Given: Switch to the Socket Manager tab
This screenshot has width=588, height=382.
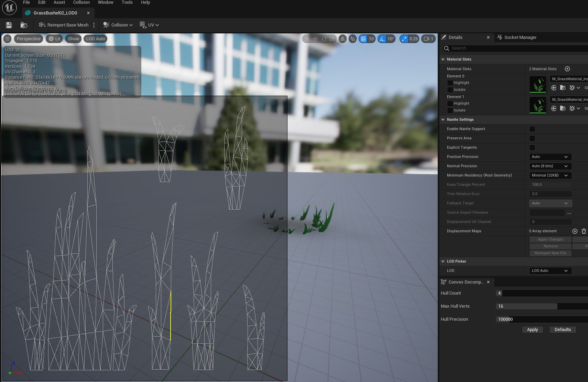Looking at the screenshot, I should (520, 38).
